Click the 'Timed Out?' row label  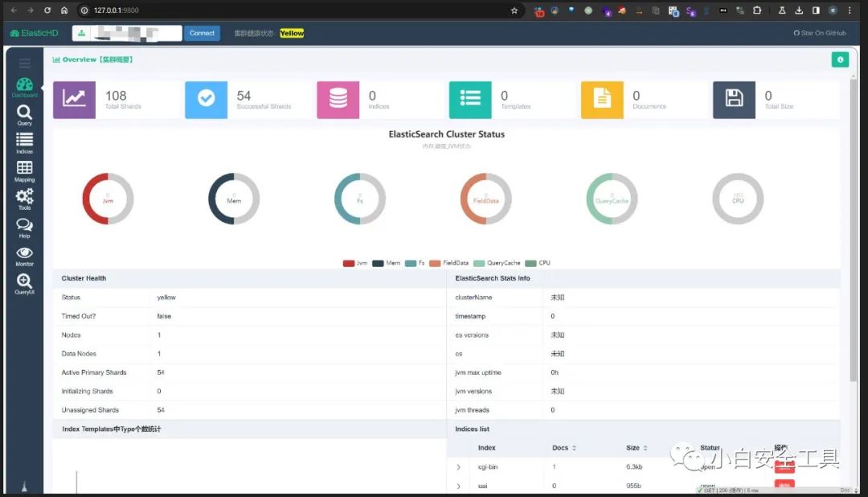79,316
